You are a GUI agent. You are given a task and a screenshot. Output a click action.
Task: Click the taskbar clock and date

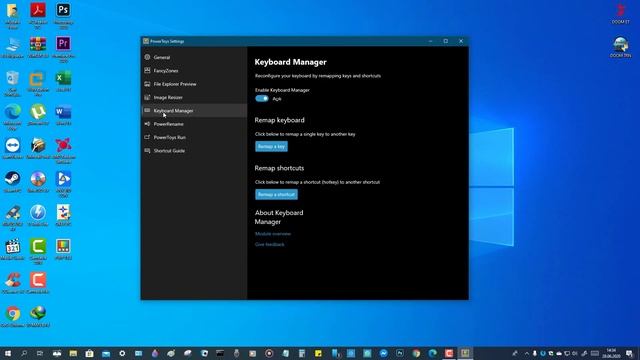(x=611, y=353)
